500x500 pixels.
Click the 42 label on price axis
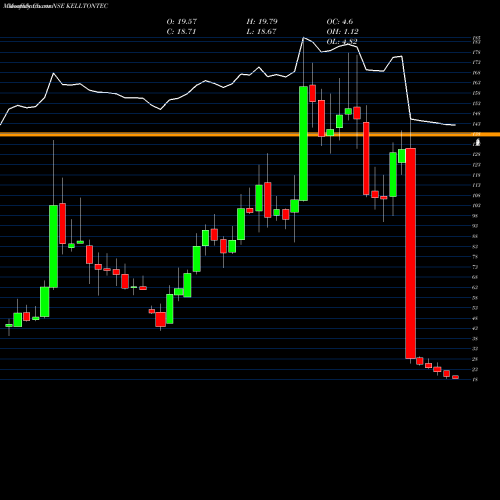475,328
